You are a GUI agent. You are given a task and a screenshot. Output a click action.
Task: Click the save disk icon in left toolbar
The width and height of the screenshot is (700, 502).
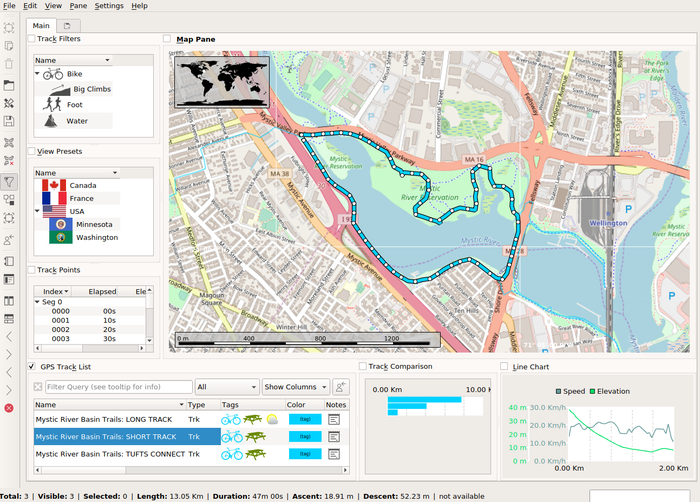point(9,121)
